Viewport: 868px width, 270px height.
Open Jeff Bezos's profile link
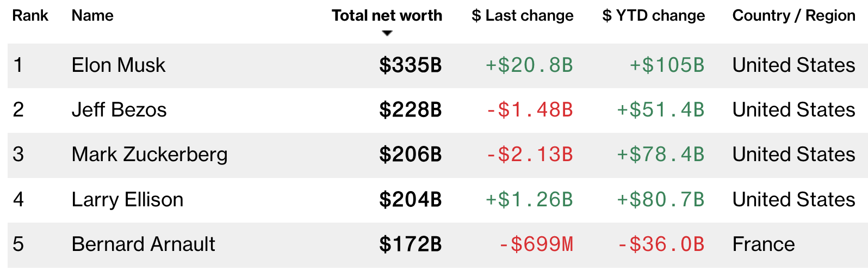click(119, 110)
